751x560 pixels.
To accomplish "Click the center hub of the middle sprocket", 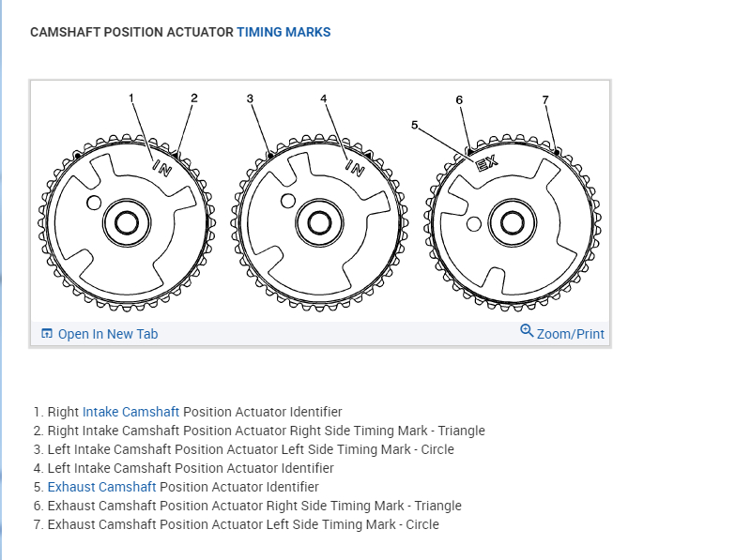I will click(318, 222).
